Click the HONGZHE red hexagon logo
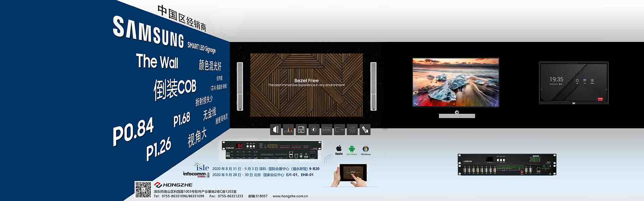644x201 pixels. (x=158, y=185)
